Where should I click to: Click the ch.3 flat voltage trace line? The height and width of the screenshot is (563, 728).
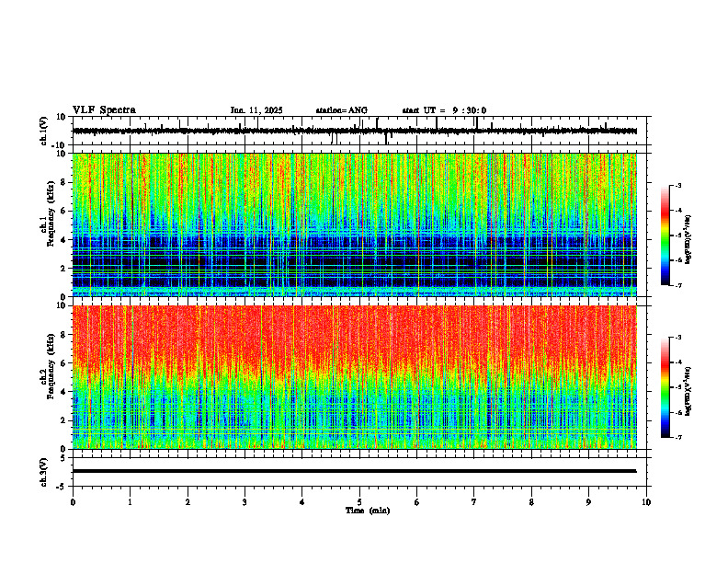(x=355, y=471)
